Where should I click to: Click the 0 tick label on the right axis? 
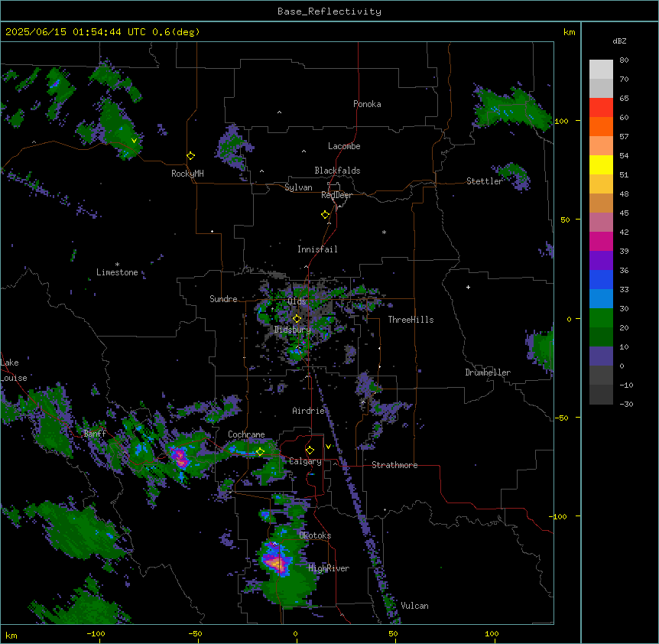pyautogui.click(x=569, y=320)
